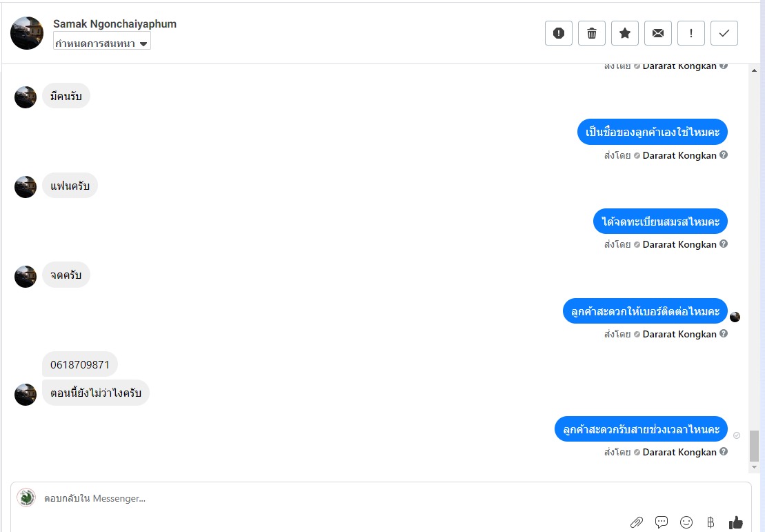Open the กำหนดการสนทนา dropdown
Viewport: 765px width, 532px height.
[102, 43]
